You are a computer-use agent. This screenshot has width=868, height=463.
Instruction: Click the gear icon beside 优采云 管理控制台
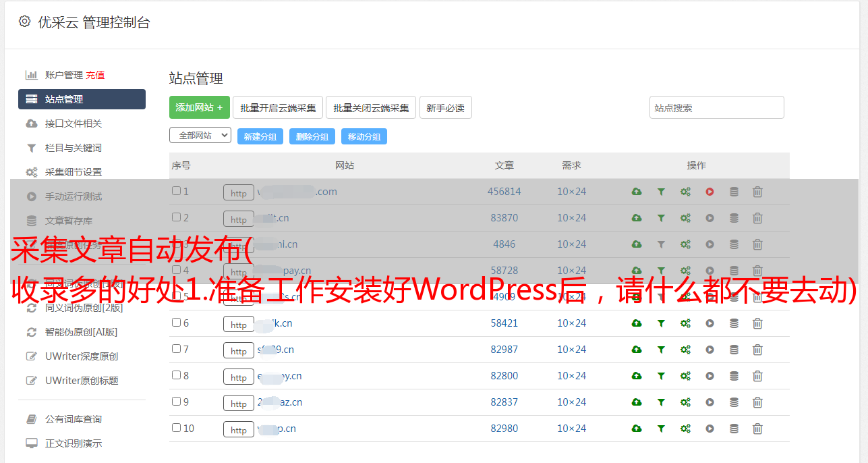[x=25, y=22]
